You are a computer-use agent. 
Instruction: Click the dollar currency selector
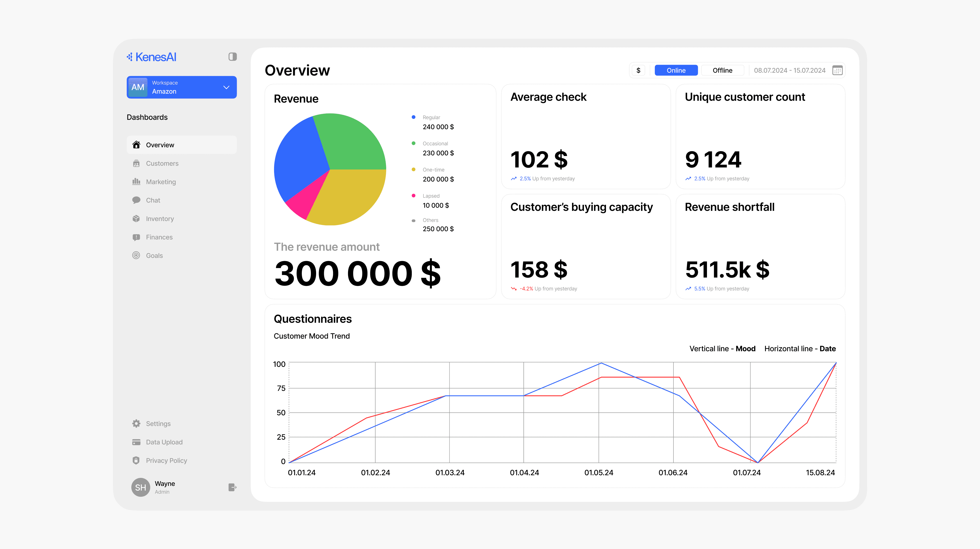pyautogui.click(x=638, y=70)
